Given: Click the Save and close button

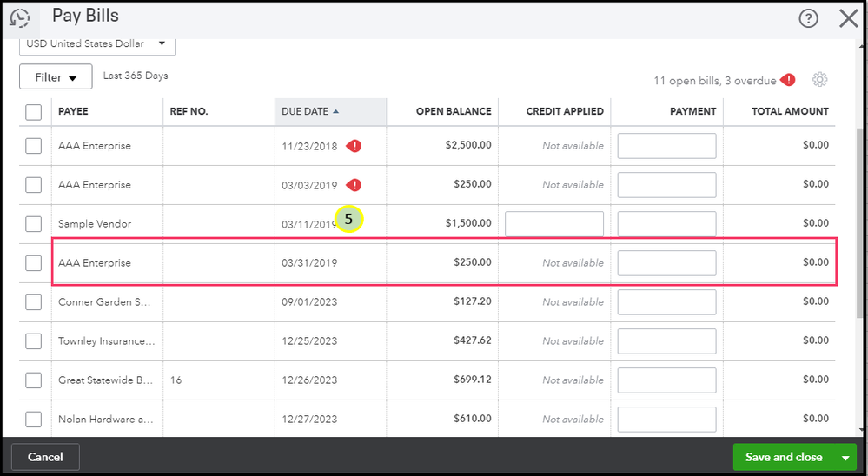Looking at the screenshot, I should [x=784, y=457].
